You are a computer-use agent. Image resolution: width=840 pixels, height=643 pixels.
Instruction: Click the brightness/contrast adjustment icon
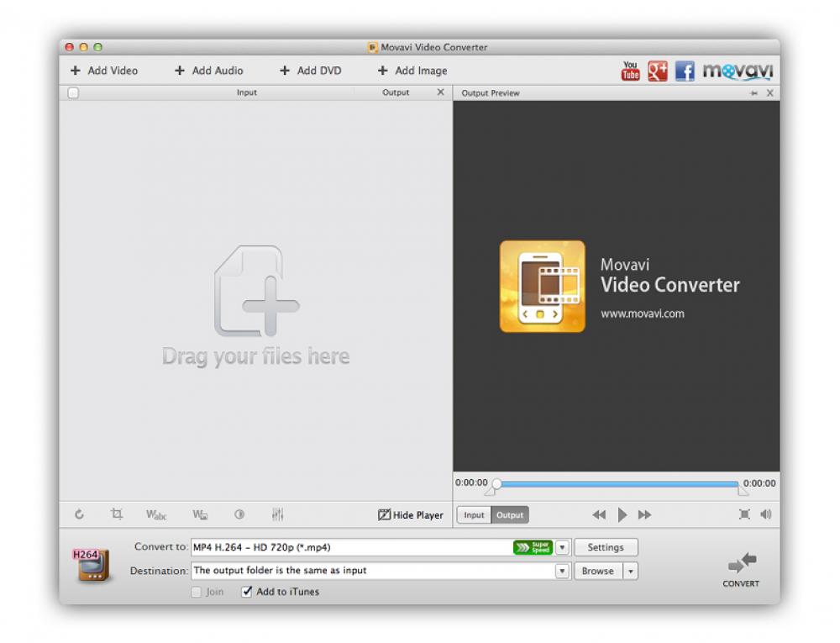point(239,514)
